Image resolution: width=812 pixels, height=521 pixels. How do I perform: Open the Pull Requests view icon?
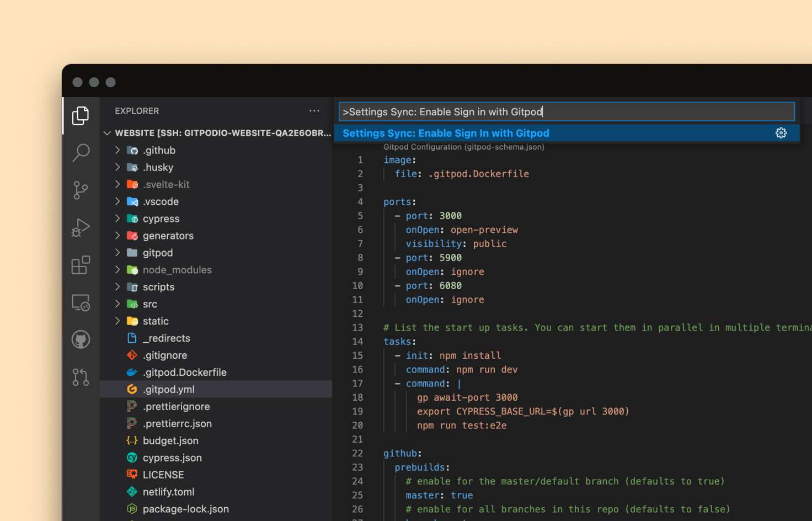[x=81, y=377]
